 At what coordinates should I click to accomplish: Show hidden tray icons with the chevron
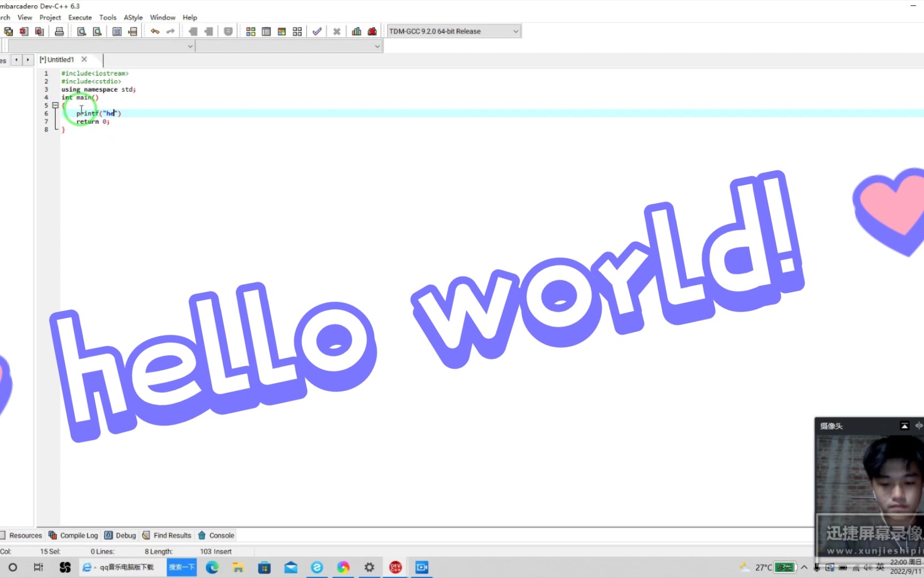click(x=803, y=567)
